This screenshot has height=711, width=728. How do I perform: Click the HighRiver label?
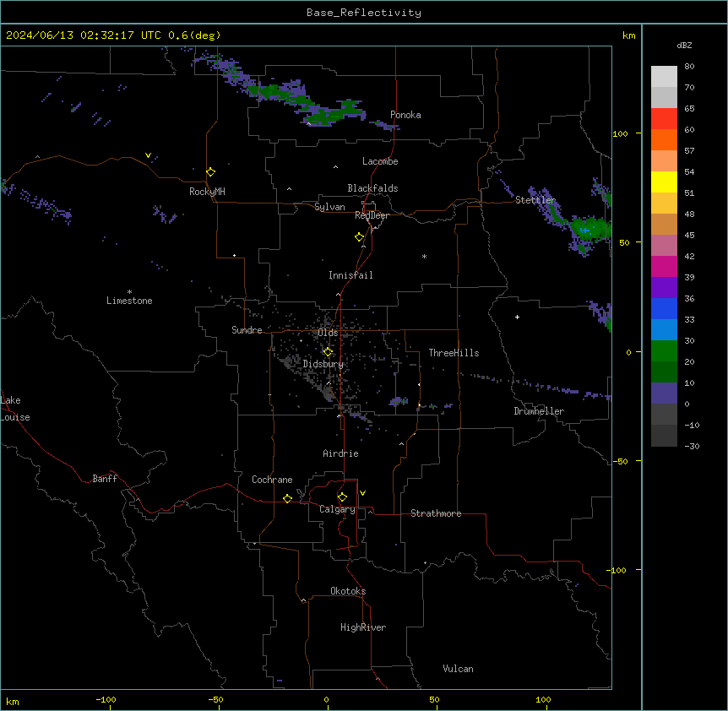363,627
